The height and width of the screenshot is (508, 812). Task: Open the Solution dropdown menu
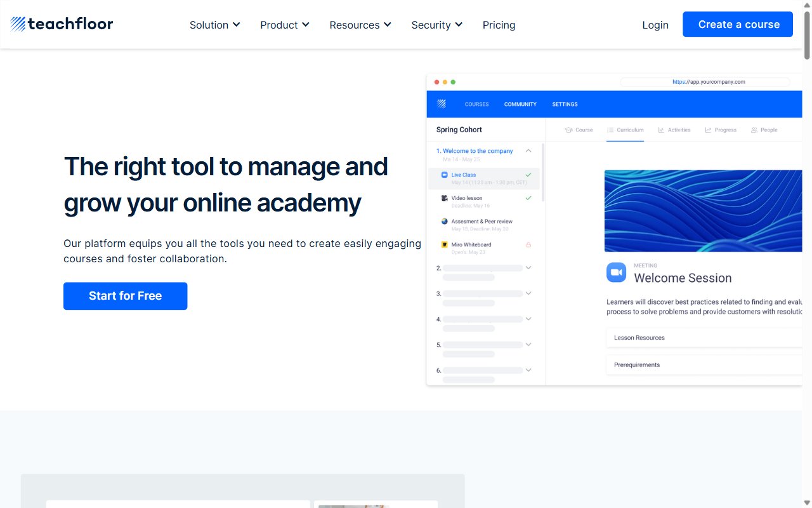click(215, 25)
